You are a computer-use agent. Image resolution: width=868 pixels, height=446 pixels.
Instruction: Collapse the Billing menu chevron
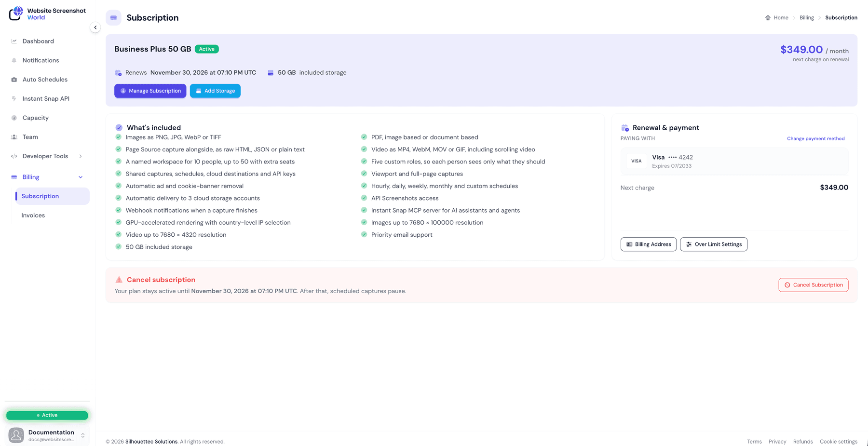[81, 177]
